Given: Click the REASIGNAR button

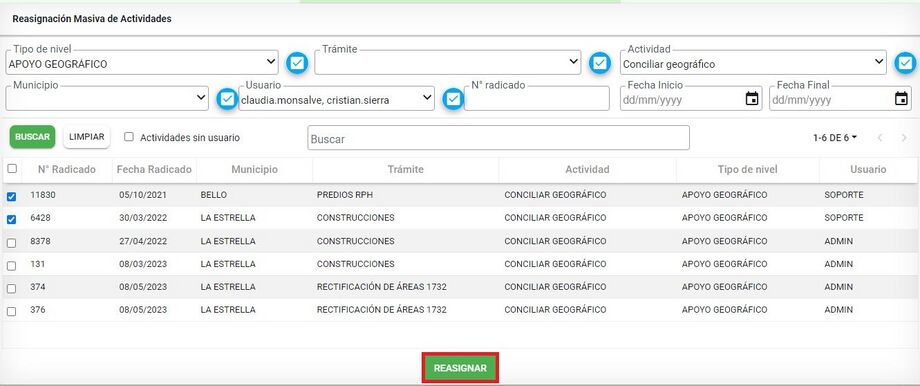Looking at the screenshot, I should (460, 368).
